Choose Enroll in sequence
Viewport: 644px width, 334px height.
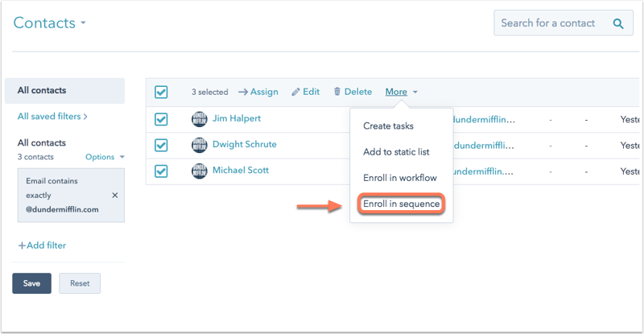click(401, 204)
